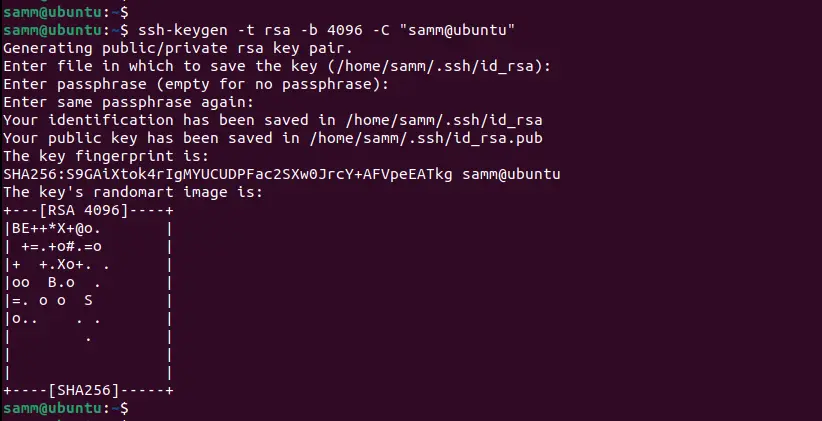Click samm@ubuntu after the fingerprint hash
The image size is (822, 421).
point(511,174)
